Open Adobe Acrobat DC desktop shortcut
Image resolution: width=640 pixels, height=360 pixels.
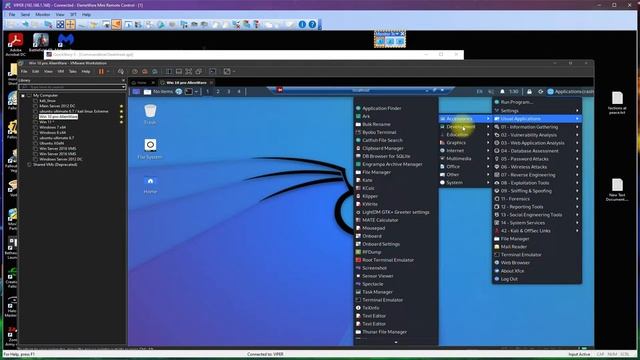(x=16, y=44)
